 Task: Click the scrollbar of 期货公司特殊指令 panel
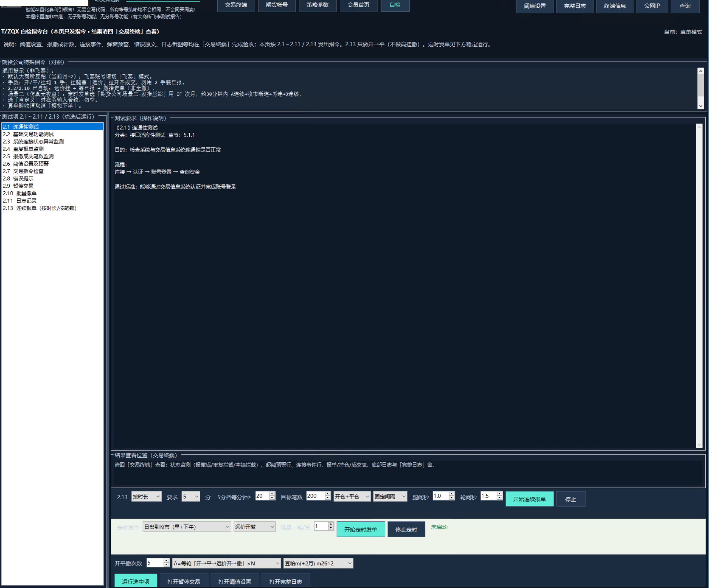tap(701, 88)
